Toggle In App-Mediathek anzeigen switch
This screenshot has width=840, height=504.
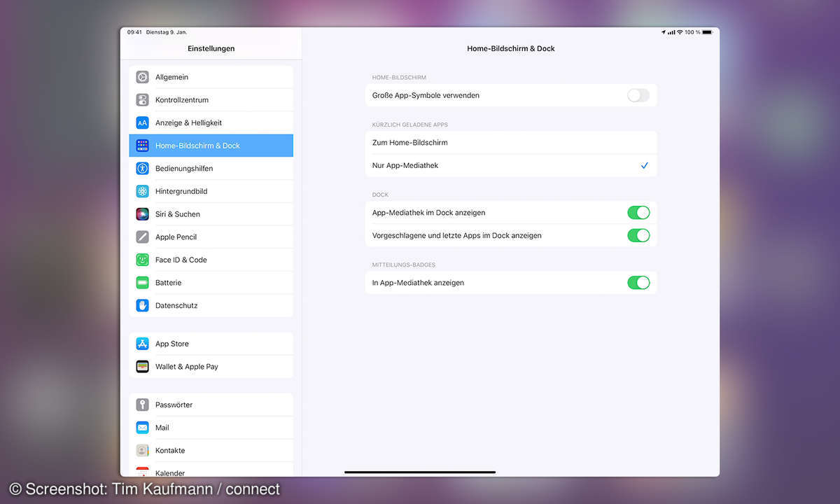point(638,283)
